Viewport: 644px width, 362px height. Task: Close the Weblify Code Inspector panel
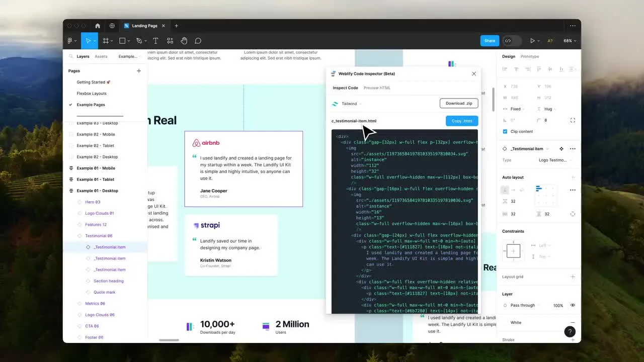tap(473, 74)
